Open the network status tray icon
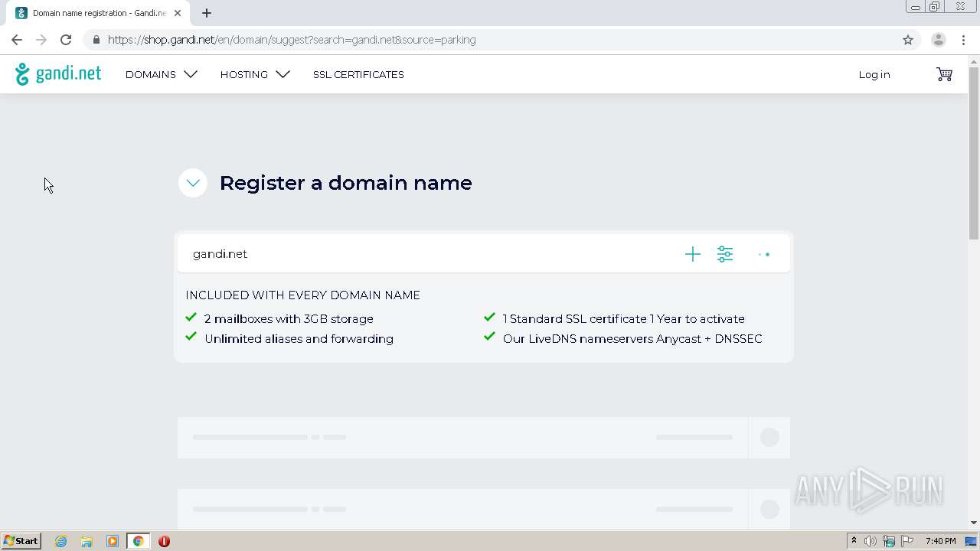 click(889, 541)
